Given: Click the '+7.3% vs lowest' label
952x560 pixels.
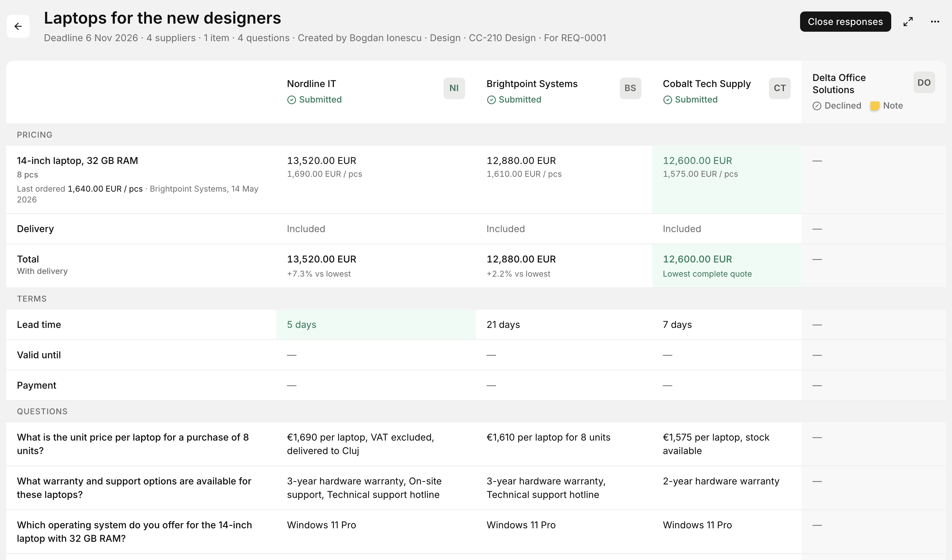Looking at the screenshot, I should click(319, 274).
